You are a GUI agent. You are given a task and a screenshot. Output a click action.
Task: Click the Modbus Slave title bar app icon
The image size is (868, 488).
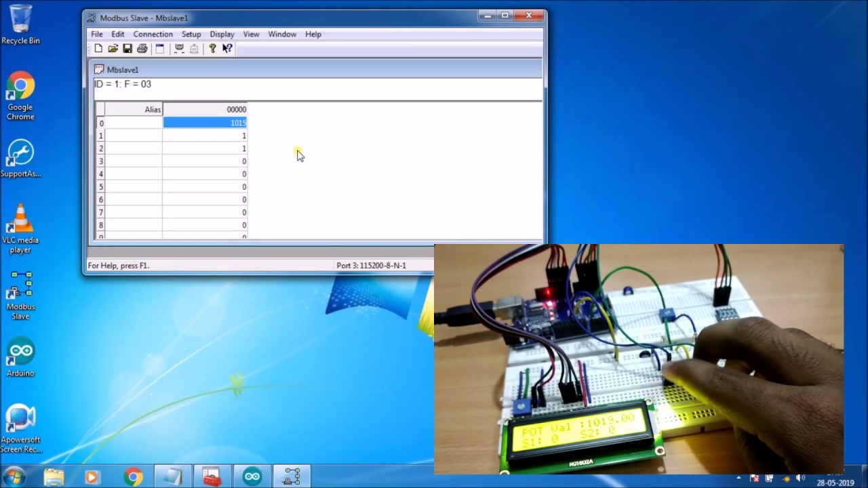click(x=92, y=18)
